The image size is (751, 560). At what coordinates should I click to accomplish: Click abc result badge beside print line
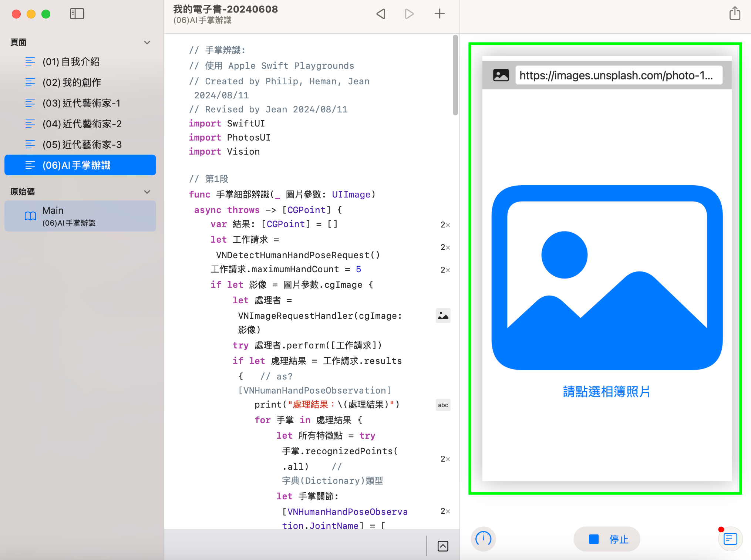pos(443,405)
